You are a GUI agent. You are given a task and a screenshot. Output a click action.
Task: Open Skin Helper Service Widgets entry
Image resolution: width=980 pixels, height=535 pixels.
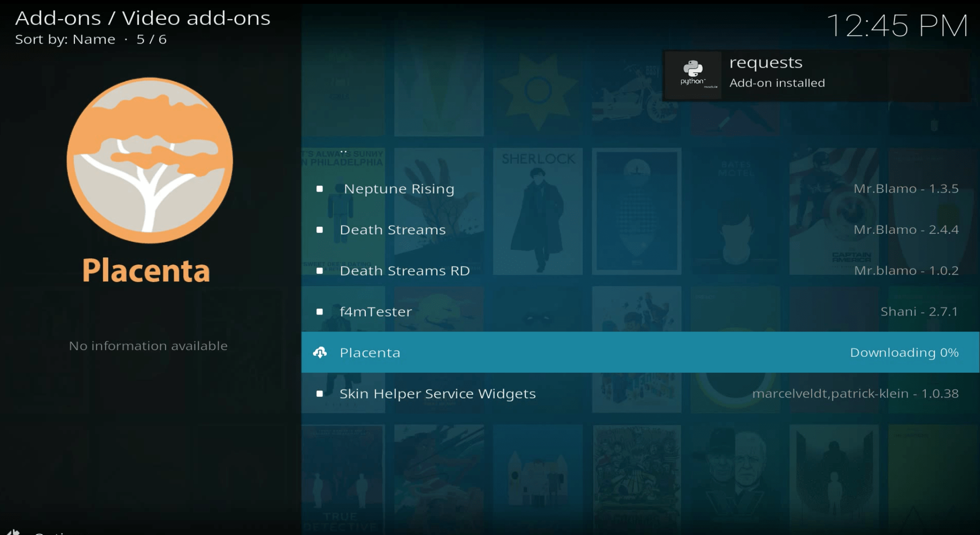640,393
